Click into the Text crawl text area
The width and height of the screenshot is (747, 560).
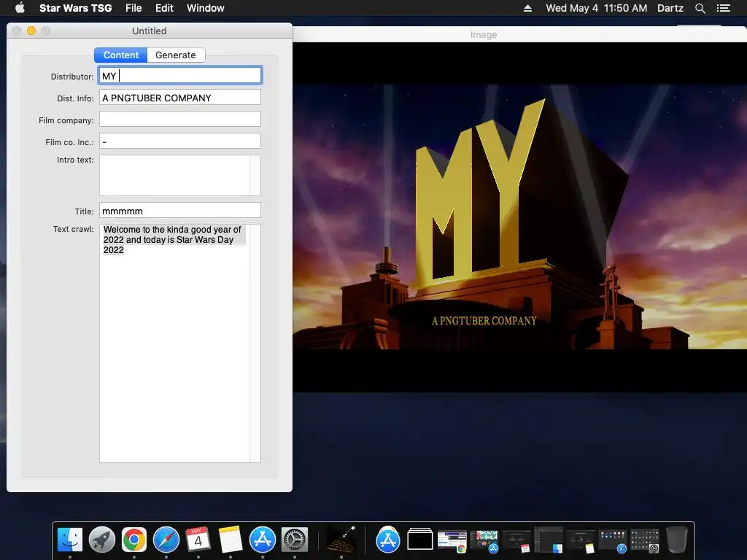[x=174, y=343]
